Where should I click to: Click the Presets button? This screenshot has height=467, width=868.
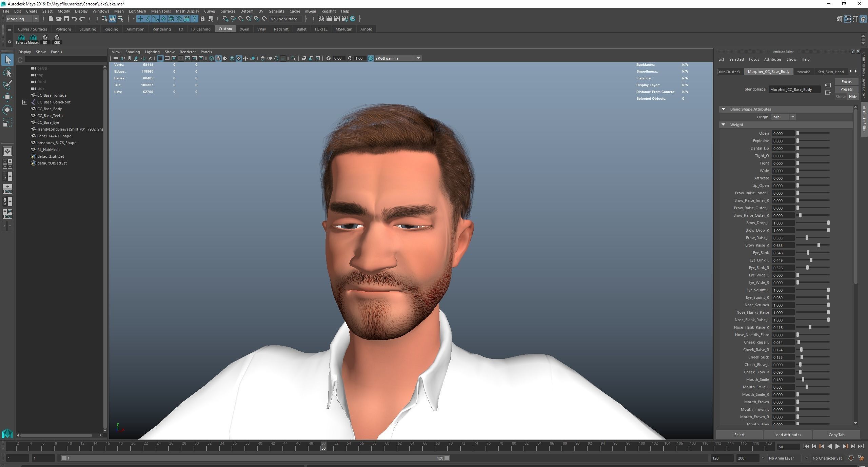click(x=846, y=89)
